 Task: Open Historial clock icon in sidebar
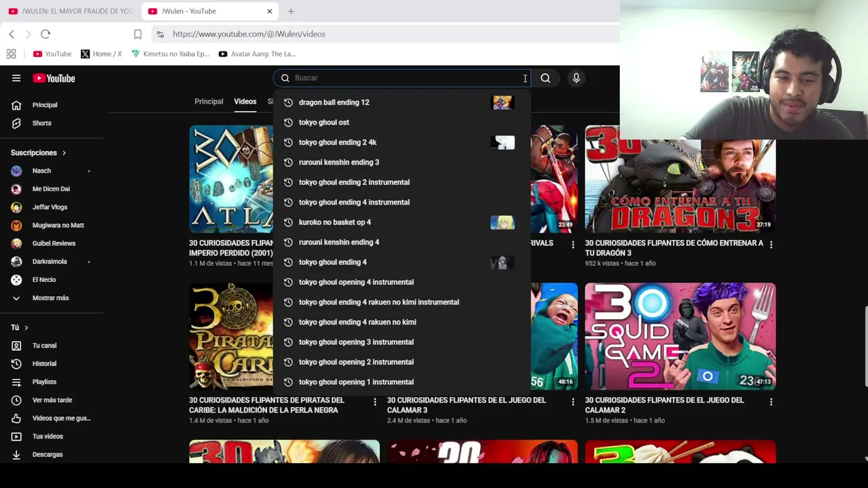[x=16, y=364]
